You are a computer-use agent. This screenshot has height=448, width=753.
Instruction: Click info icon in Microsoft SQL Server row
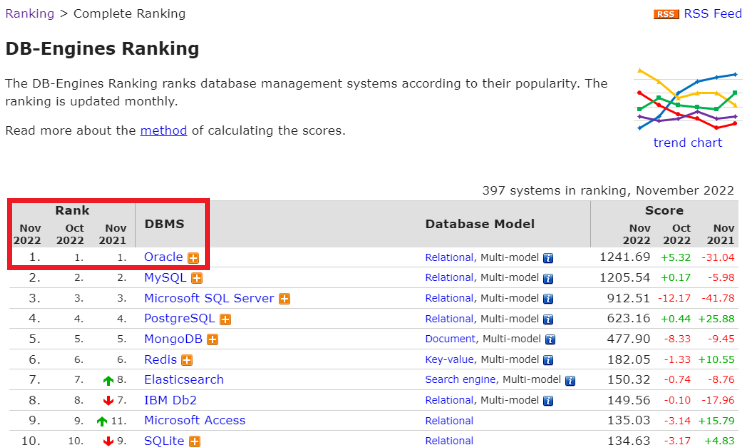(x=548, y=299)
